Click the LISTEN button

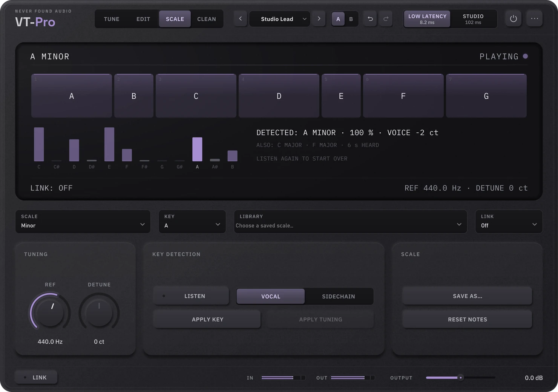191,296
